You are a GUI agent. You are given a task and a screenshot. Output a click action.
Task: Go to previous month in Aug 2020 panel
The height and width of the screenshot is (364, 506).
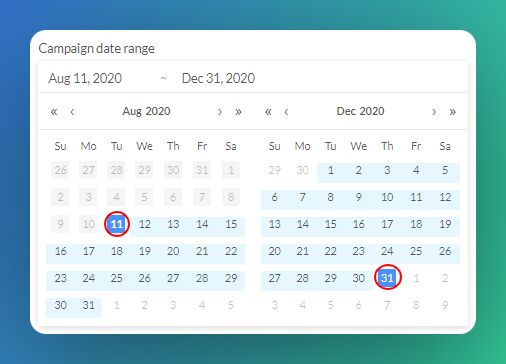(72, 112)
